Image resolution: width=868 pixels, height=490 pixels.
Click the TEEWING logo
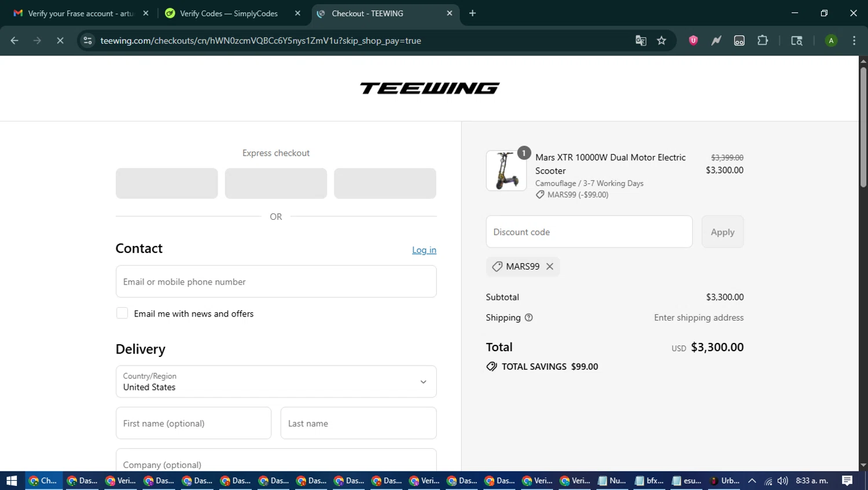click(429, 88)
